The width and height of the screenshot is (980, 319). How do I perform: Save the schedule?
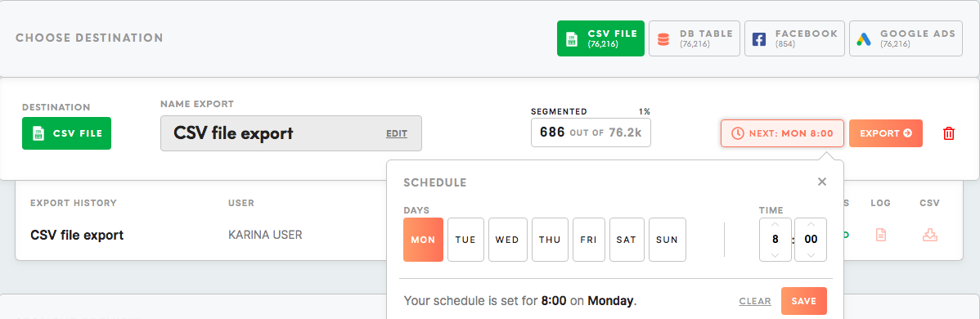804,301
